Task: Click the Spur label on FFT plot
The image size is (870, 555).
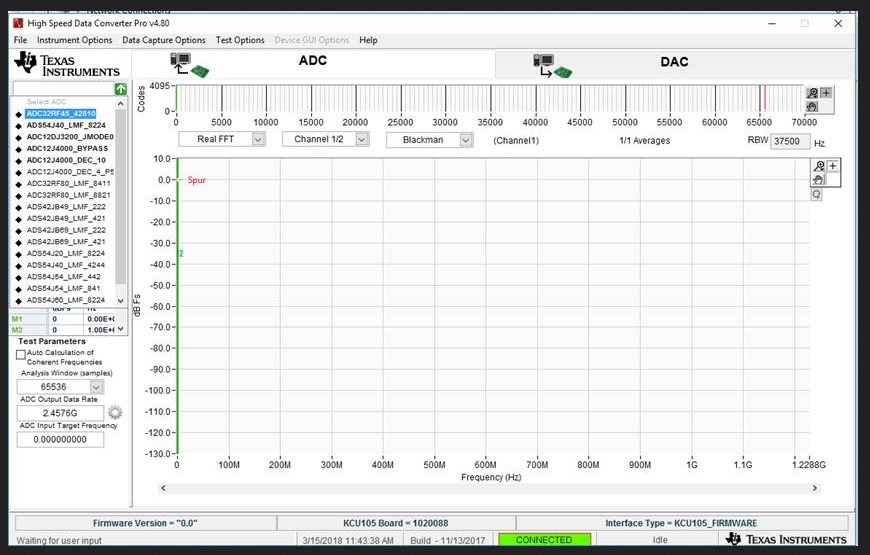Action: tap(196, 180)
